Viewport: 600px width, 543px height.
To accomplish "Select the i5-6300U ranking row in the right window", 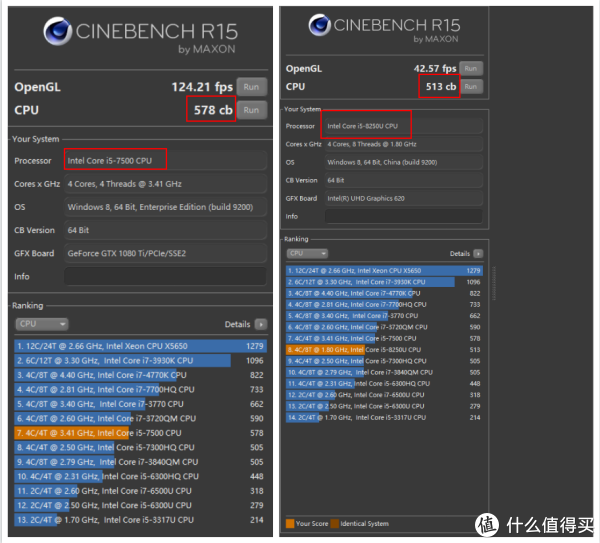I will 384,406.
